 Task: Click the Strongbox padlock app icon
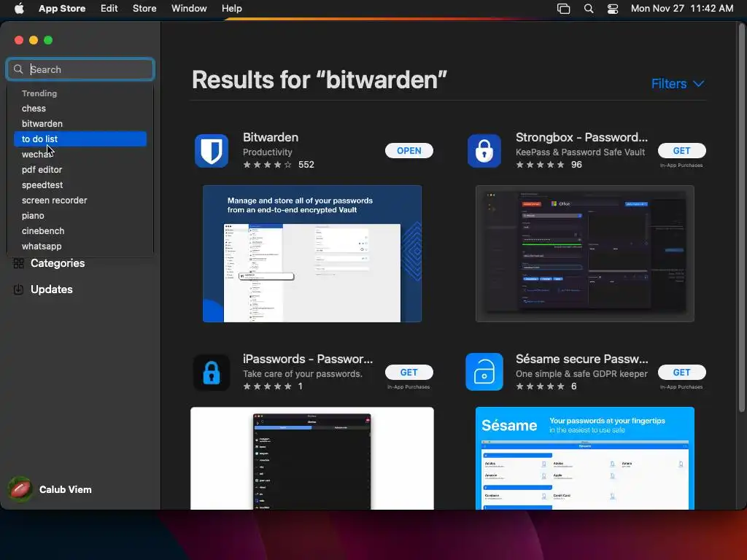(x=484, y=151)
